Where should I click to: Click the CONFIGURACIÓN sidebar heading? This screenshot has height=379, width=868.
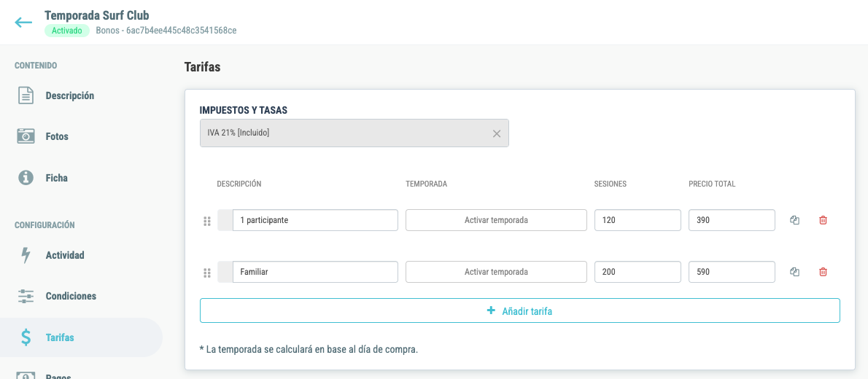(44, 225)
